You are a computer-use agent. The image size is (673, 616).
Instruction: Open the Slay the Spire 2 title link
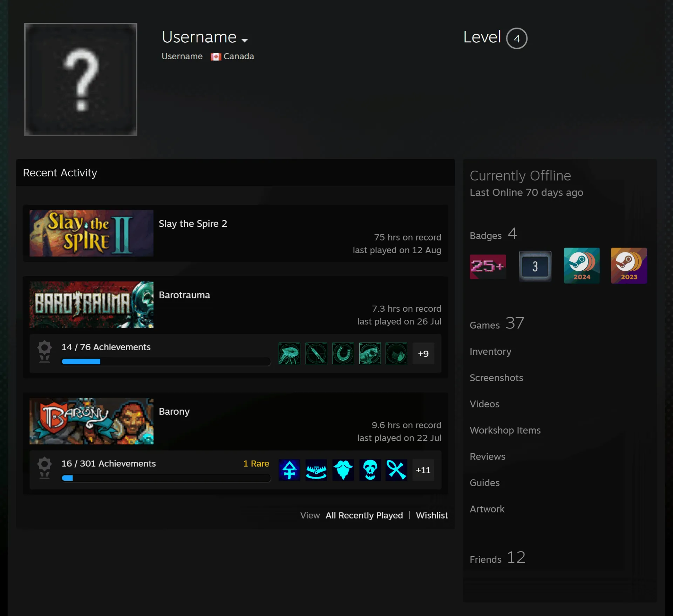point(193,224)
